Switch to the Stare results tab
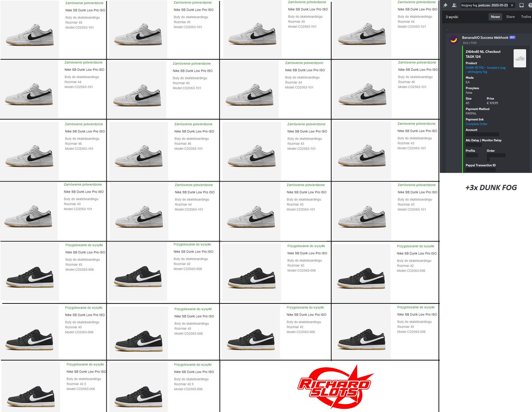Screen dimensions: 532x412 pyautogui.click(x=510, y=17)
